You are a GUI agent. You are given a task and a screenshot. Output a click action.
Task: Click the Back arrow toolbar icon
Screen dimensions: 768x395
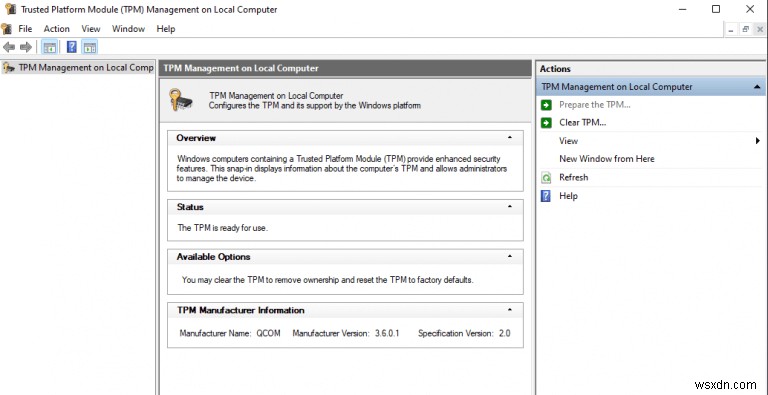coord(9,47)
